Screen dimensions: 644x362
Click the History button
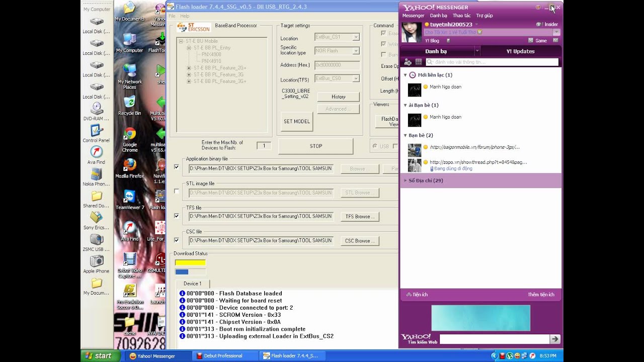tap(338, 97)
